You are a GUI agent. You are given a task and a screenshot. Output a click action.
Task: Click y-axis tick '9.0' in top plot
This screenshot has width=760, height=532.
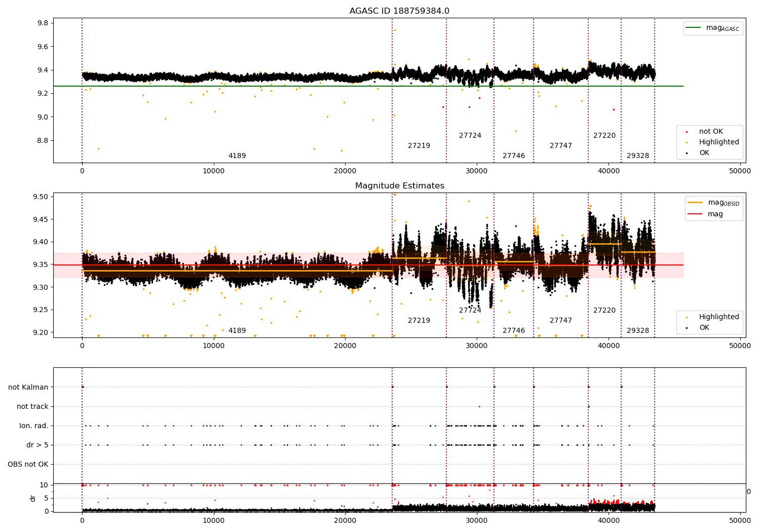point(43,117)
